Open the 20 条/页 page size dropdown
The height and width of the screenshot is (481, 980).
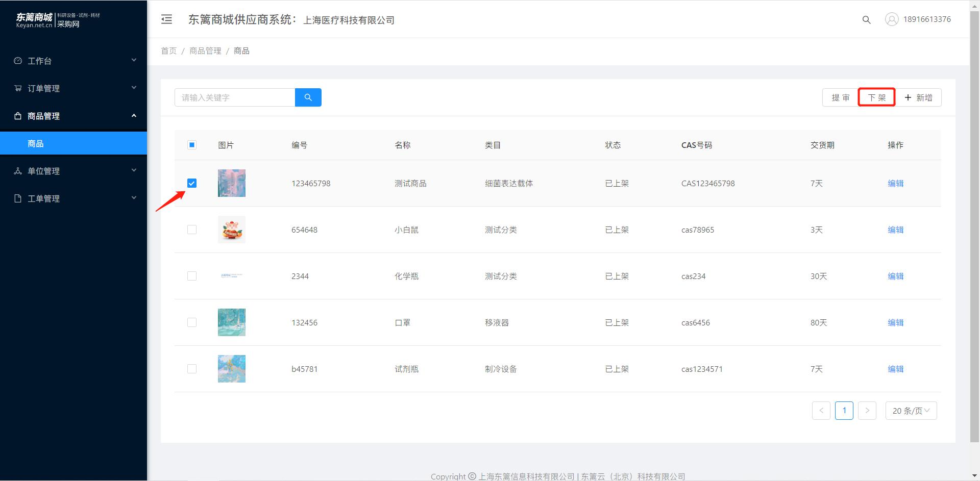[911, 411]
